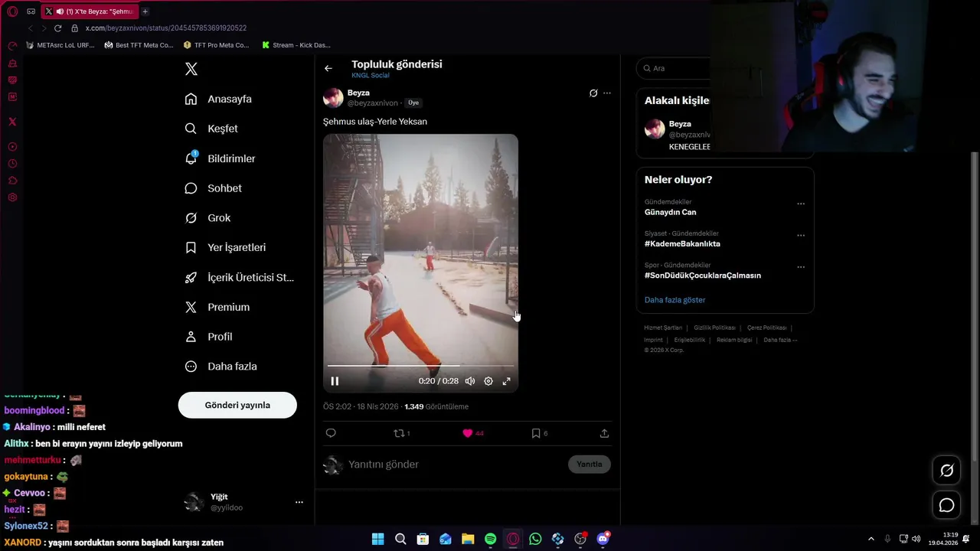The image size is (980, 551).
Task: Open options for Günaydın Can trend
Action: pos(801,204)
